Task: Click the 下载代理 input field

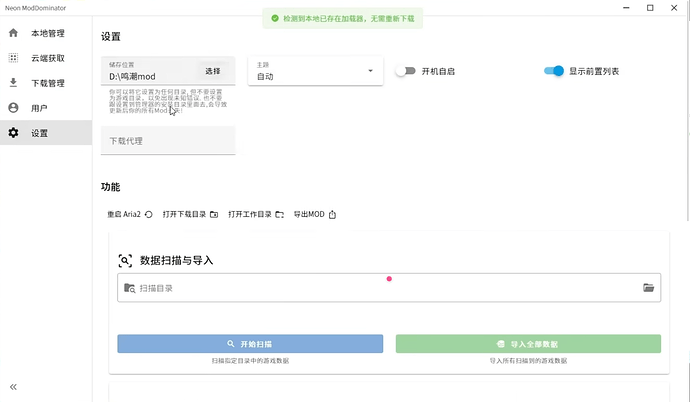Action: coord(168,140)
